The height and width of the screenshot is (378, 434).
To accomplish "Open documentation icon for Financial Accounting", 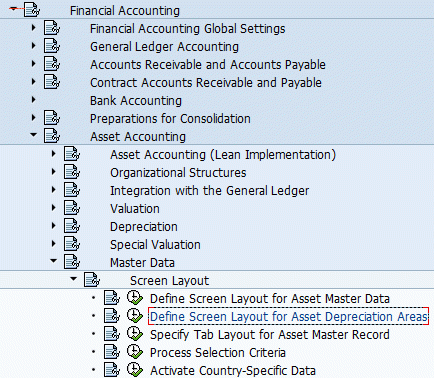I will [x=32, y=10].
